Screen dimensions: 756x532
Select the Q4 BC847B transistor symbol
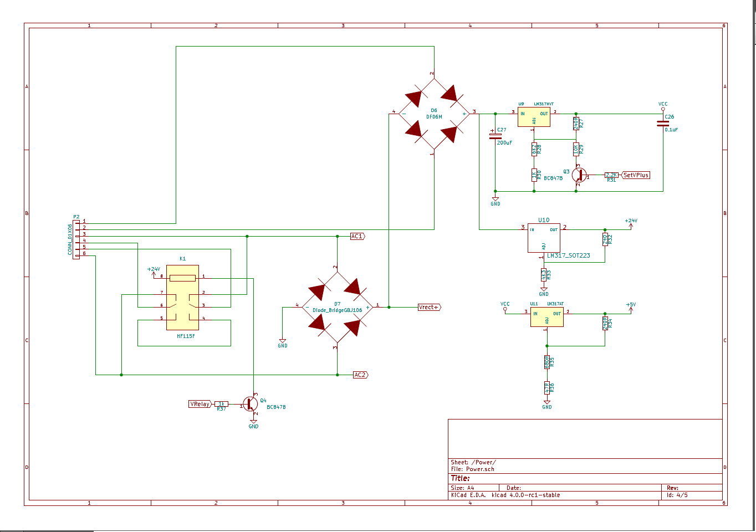coord(250,404)
